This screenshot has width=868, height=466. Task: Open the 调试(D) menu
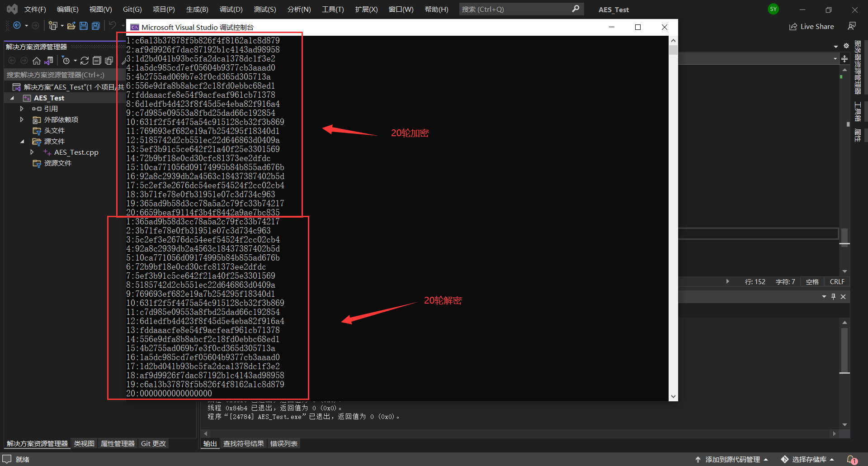click(231, 9)
